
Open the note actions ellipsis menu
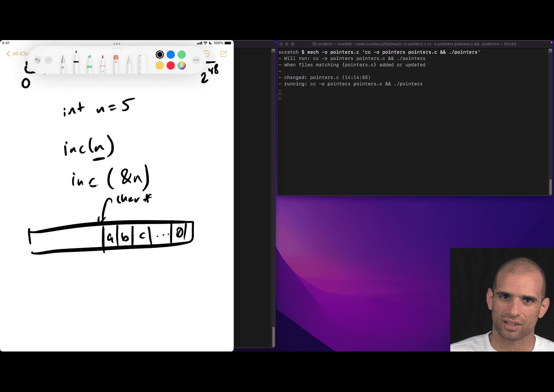207,54
